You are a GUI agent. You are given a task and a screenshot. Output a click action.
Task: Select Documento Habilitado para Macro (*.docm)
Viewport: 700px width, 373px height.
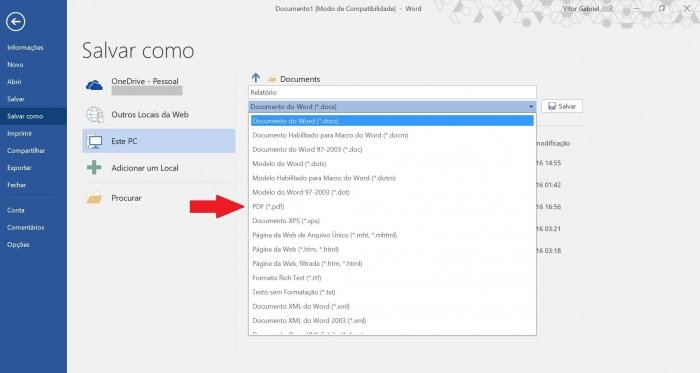pyautogui.click(x=392, y=135)
